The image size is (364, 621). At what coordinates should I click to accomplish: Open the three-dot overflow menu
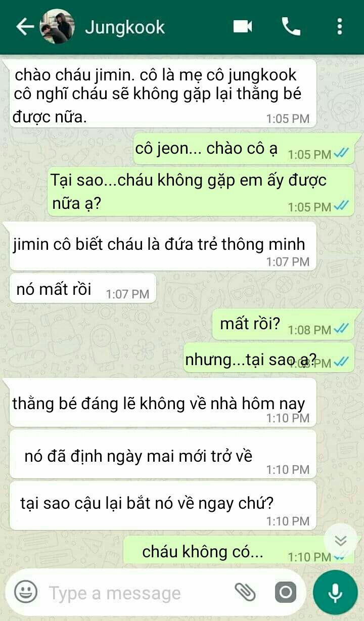339,26
